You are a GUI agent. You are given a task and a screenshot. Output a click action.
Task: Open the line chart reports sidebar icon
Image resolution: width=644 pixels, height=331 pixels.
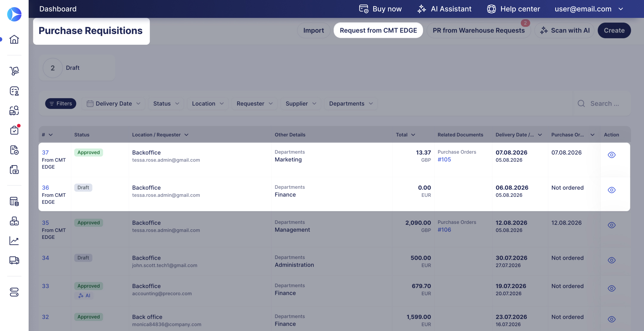click(x=14, y=241)
